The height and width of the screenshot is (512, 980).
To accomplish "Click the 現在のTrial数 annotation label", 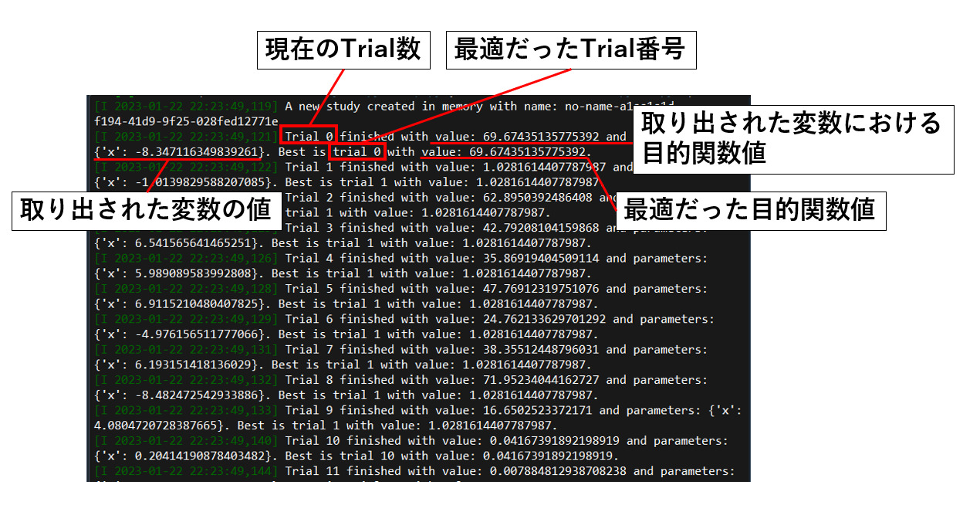I will coord(344,50).
